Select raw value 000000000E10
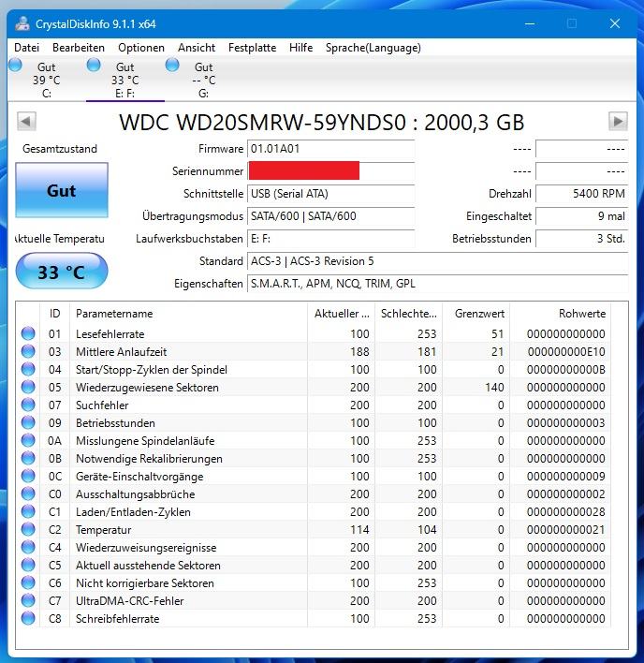644x663 pixels. click(566, 351)
